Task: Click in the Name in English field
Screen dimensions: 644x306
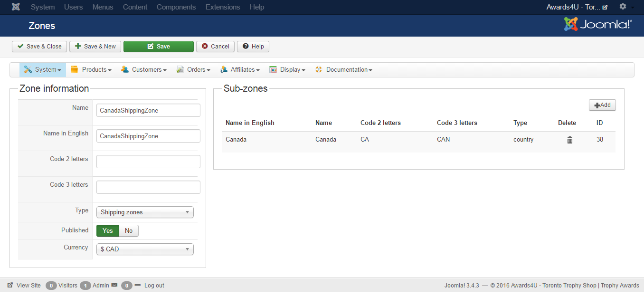Action: (148, 136)
